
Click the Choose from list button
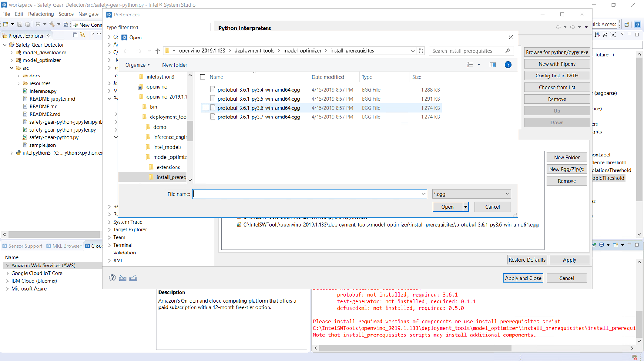557,87
